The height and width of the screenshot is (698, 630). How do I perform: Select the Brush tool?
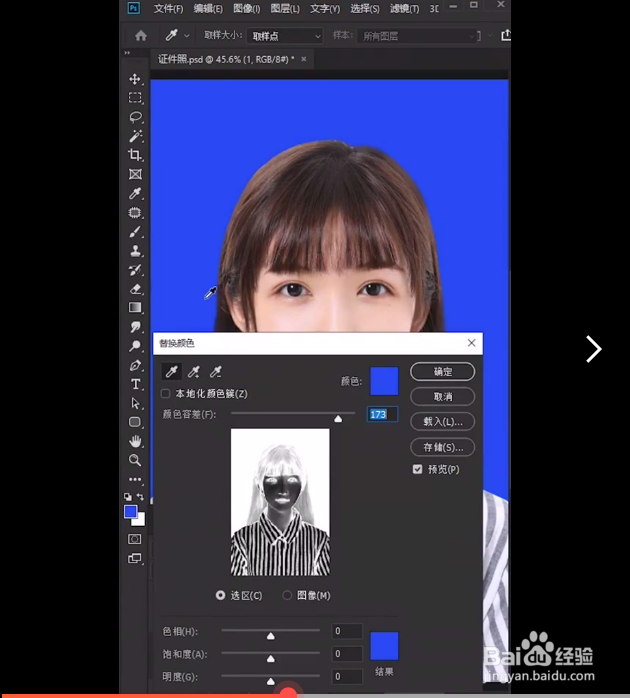[x=135, y=231]
